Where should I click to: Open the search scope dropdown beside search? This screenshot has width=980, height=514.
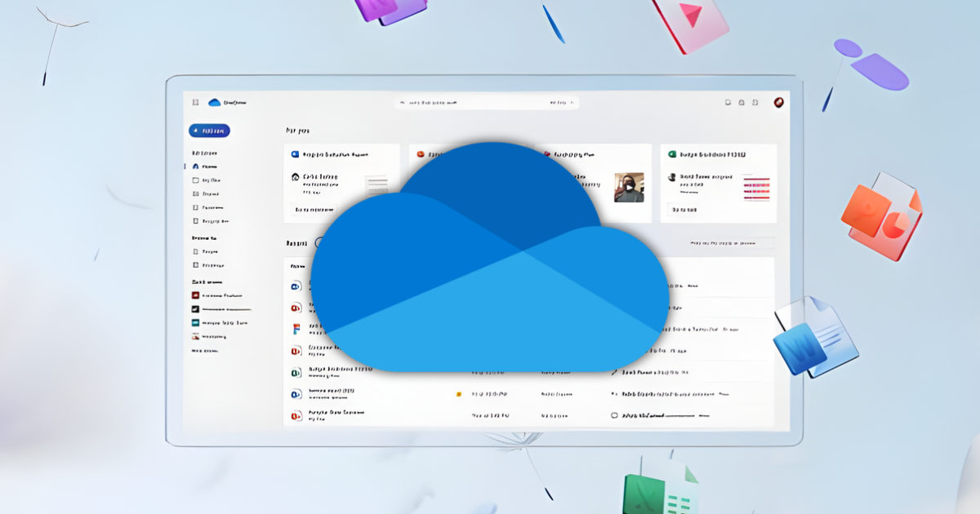(x=563, y=103)
